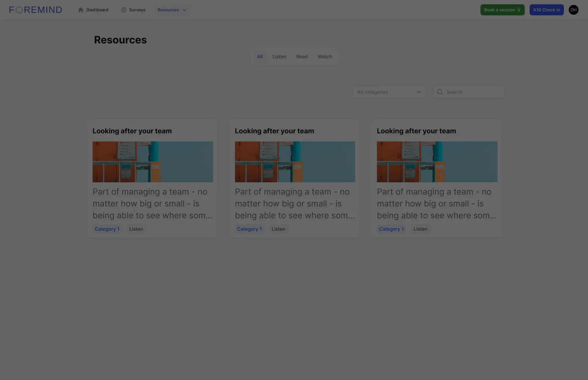Click sparkle icon on Book a session

[519, 10]
